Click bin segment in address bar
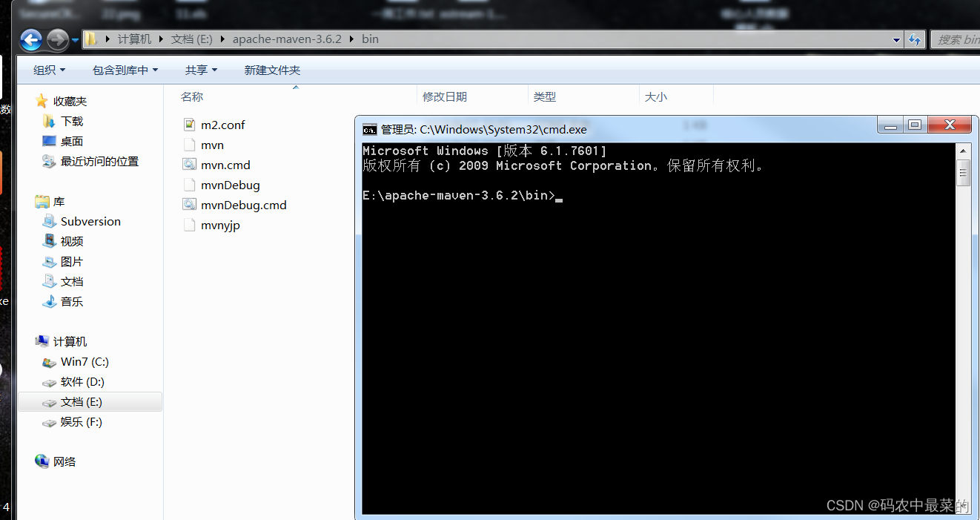 point(370,39)
